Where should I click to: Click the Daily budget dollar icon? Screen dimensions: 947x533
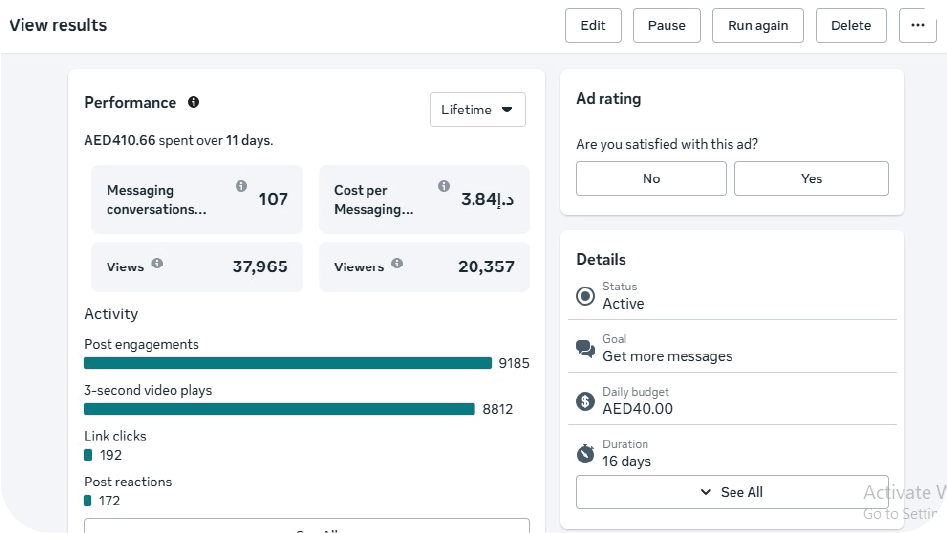coord(586,401)
